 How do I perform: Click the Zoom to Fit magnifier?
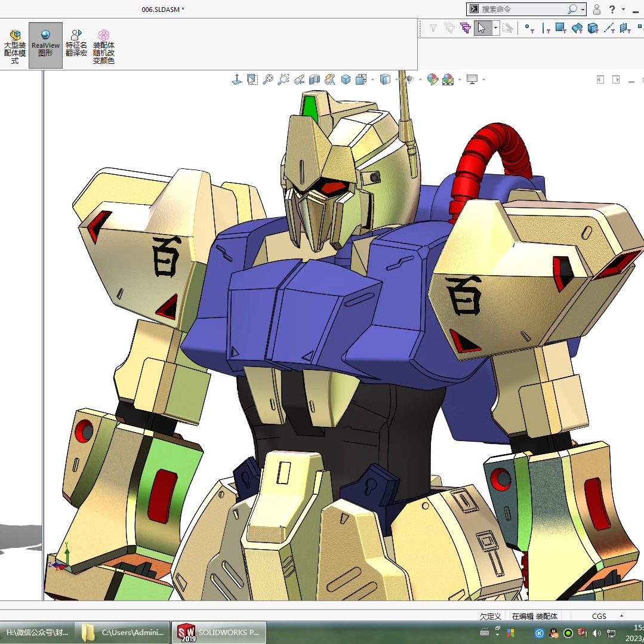(x=268, y=79)
